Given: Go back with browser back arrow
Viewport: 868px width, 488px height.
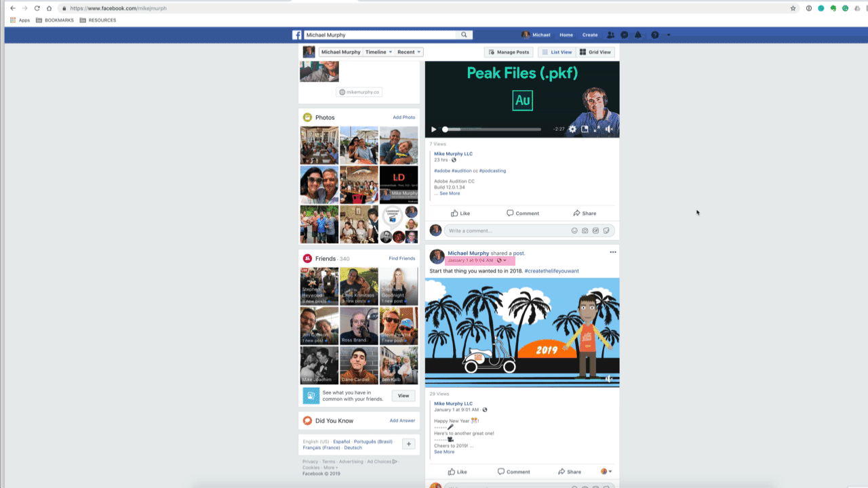Looking at the screenshot, I should point(12,8).
